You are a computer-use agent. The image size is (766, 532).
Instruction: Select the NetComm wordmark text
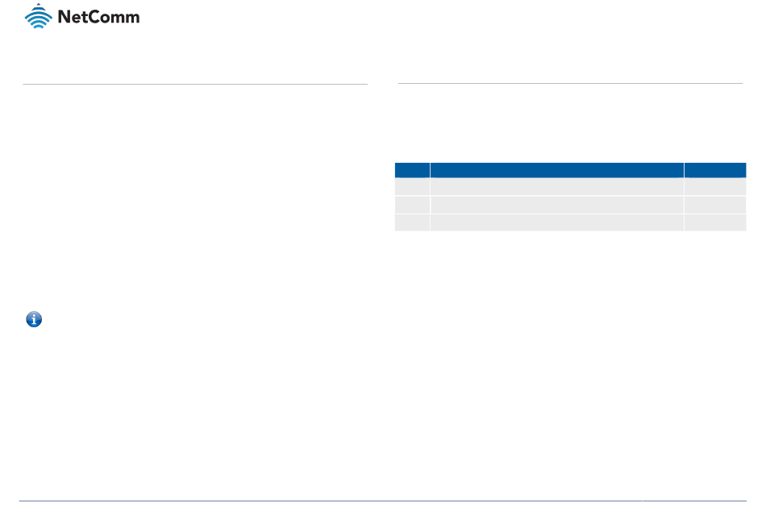98,17
